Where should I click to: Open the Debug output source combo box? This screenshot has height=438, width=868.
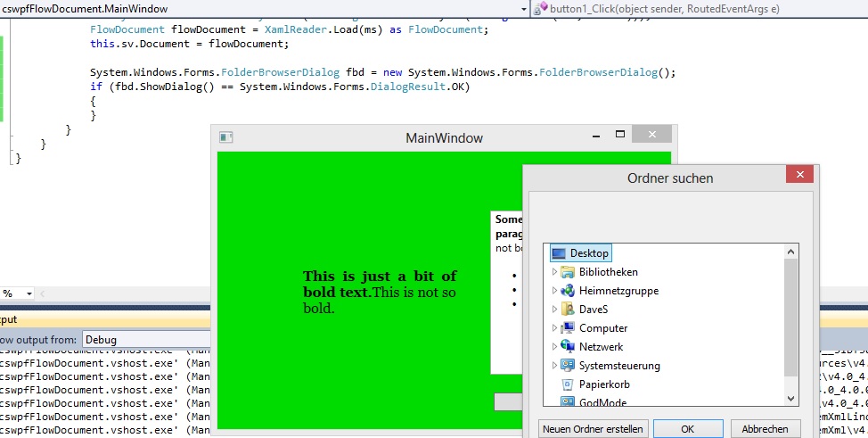(x=146, y=339)
